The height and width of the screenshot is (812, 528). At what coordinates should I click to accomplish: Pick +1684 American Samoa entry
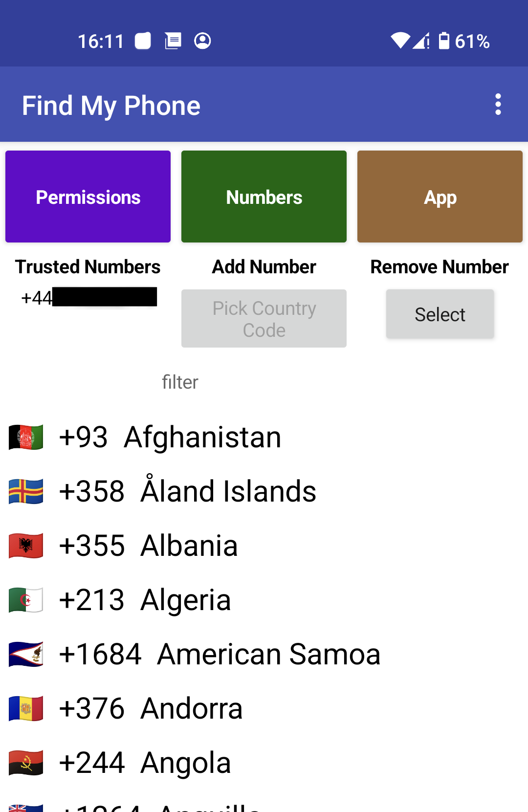(220, 654)
